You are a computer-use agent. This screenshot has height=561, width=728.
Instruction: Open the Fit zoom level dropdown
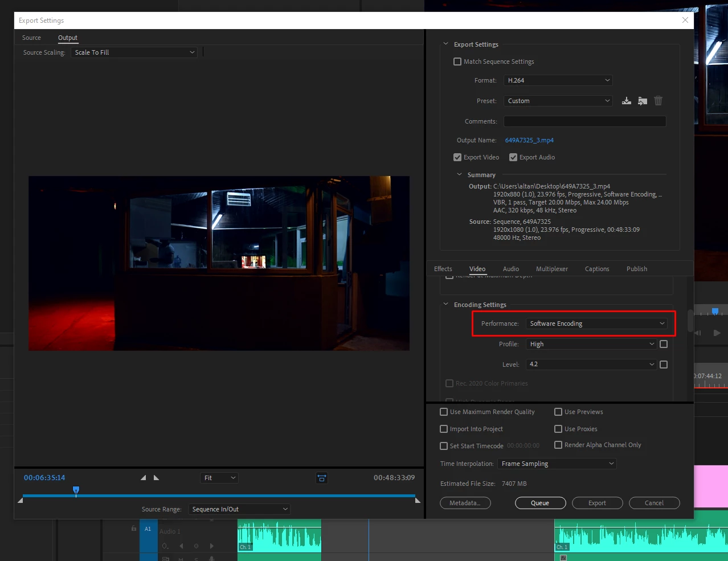click(219, 478)
